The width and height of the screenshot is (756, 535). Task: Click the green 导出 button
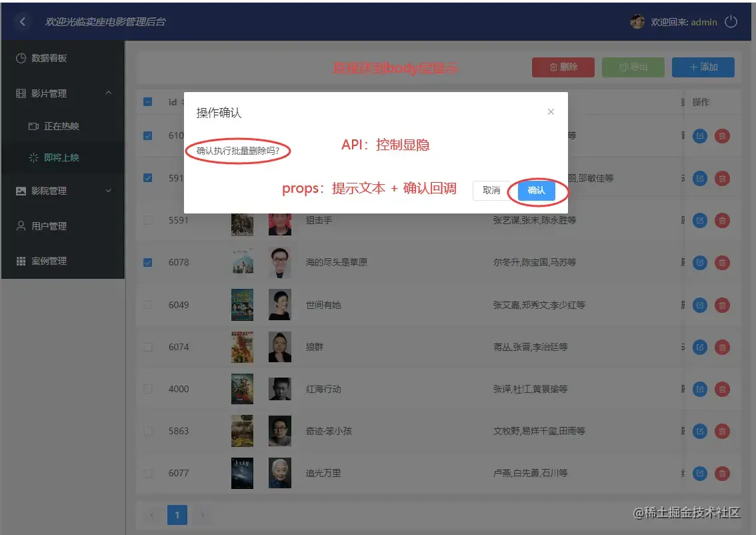633,67
